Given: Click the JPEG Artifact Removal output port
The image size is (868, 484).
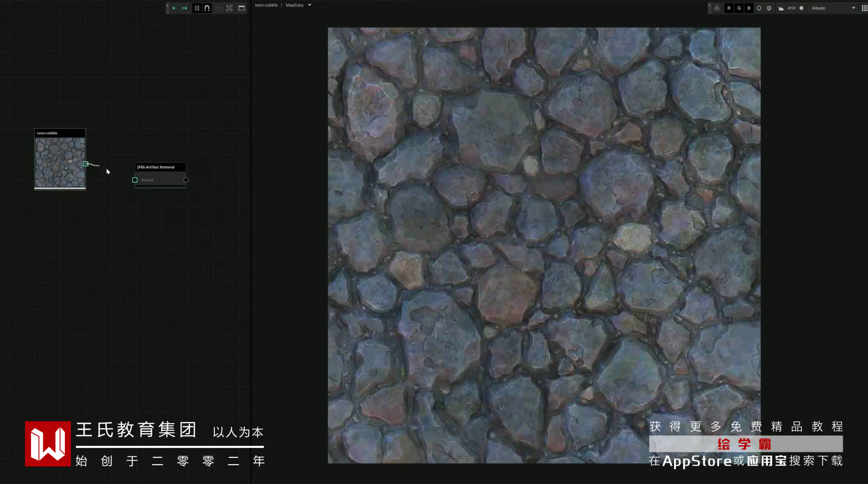Looking at the screenshot, I should point(186,180).
